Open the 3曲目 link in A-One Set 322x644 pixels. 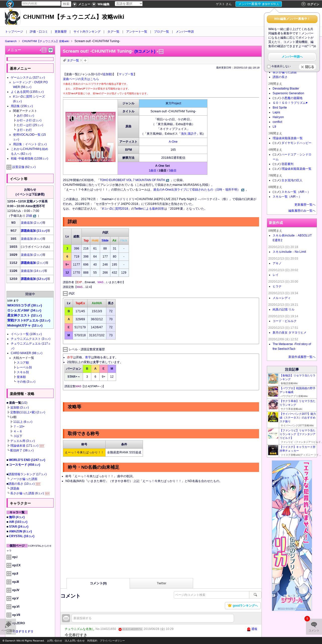[173, 171]
